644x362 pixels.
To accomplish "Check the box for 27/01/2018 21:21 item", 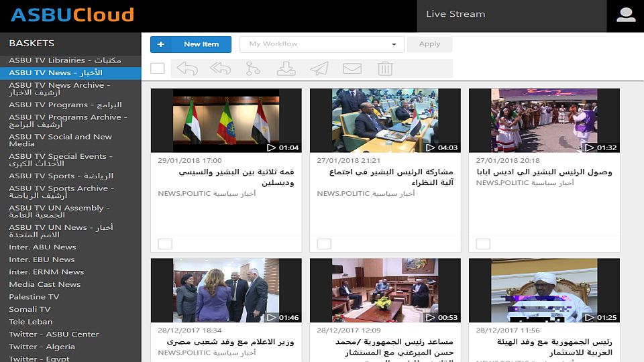I will pyautogui.click(x=324, y=244).
